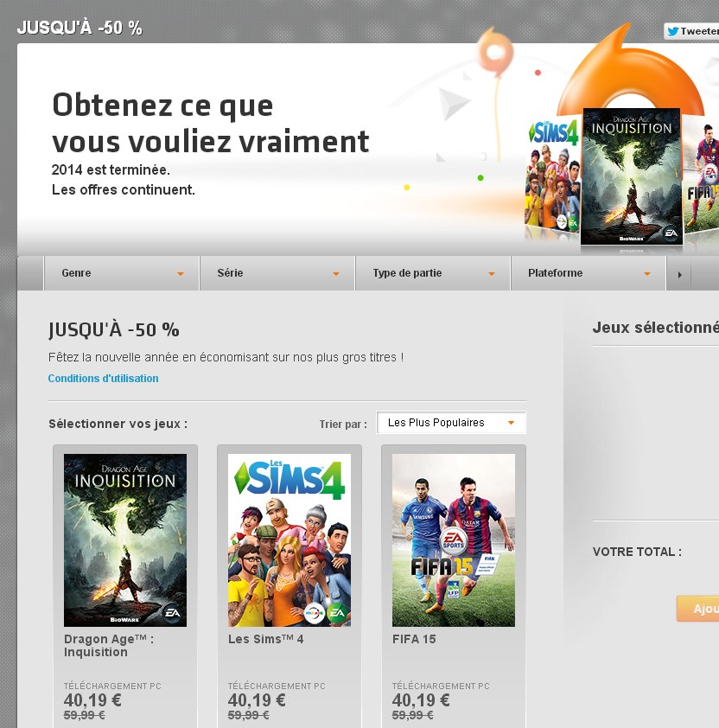The height and width of the screenshot is (728, 719).
Task: Expand the Plateforme filter dropdown
Action: click(x=589, y=273)
